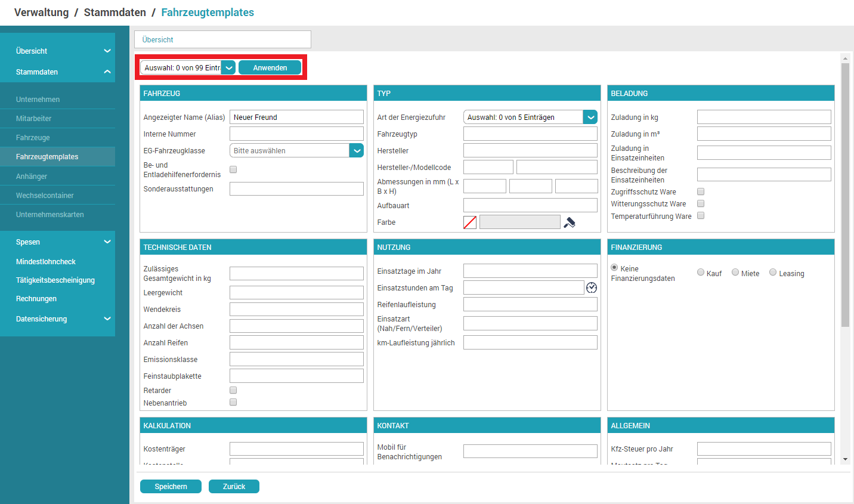Image resolution: width=854 pixels, height=504 pixels.
Task: Go to Fahrzeuge in the sidebar
Action: (33, 138)
